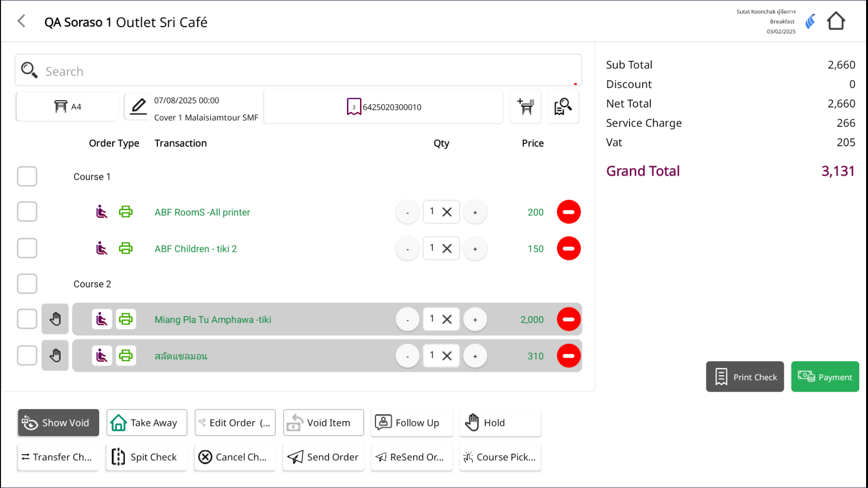Screen dimensions: 868x488
Task: Click the Print Check button
Action: (745, 377)
